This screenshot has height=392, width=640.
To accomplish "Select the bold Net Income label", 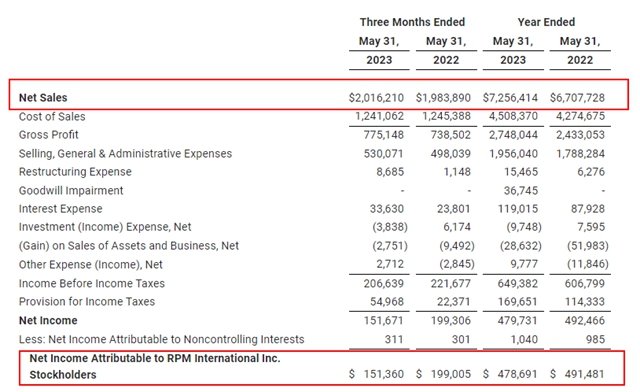I will (x=48, y=321).
